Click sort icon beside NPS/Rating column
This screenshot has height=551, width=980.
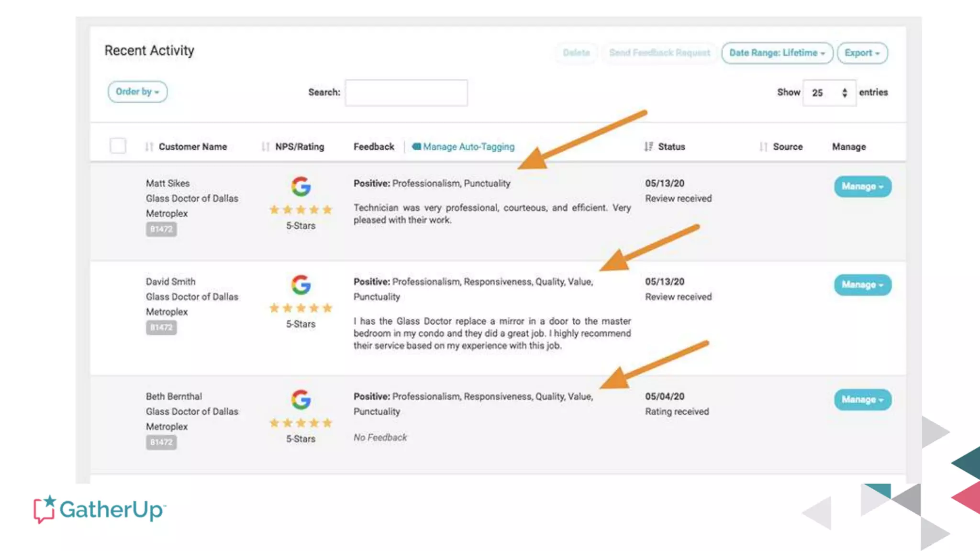click(x=266, y=147)
